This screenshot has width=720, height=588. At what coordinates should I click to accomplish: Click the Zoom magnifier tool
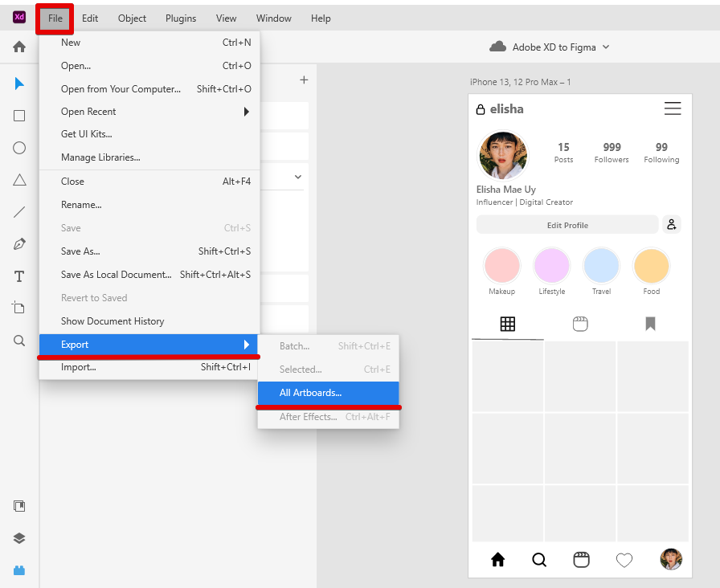(x=19, y=341)
